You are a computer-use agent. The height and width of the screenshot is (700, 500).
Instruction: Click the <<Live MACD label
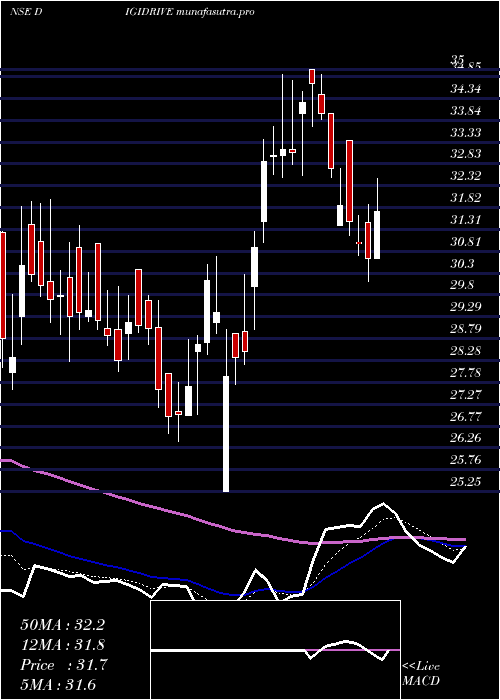[x=421, y=674]
